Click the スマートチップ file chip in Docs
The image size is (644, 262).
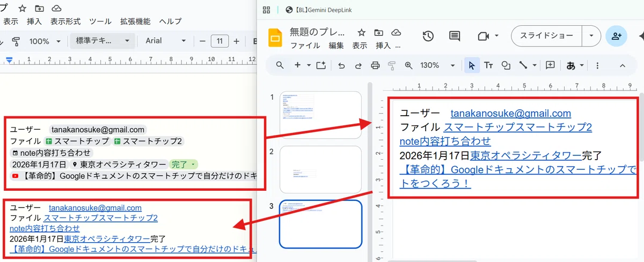[78, 141]
